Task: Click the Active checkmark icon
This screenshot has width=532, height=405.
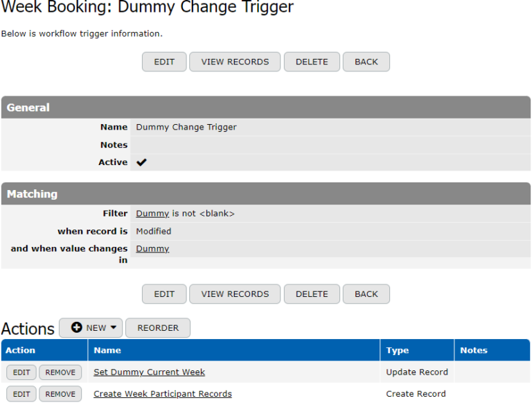Action: click(141, 162)
